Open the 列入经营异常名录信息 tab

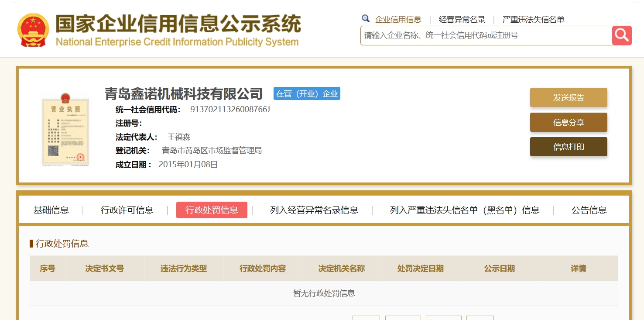(314, 210)
